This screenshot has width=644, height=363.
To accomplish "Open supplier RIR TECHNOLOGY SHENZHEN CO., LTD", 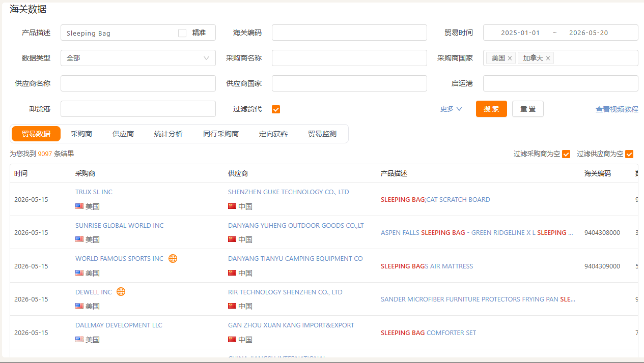I will click(285, 292).
